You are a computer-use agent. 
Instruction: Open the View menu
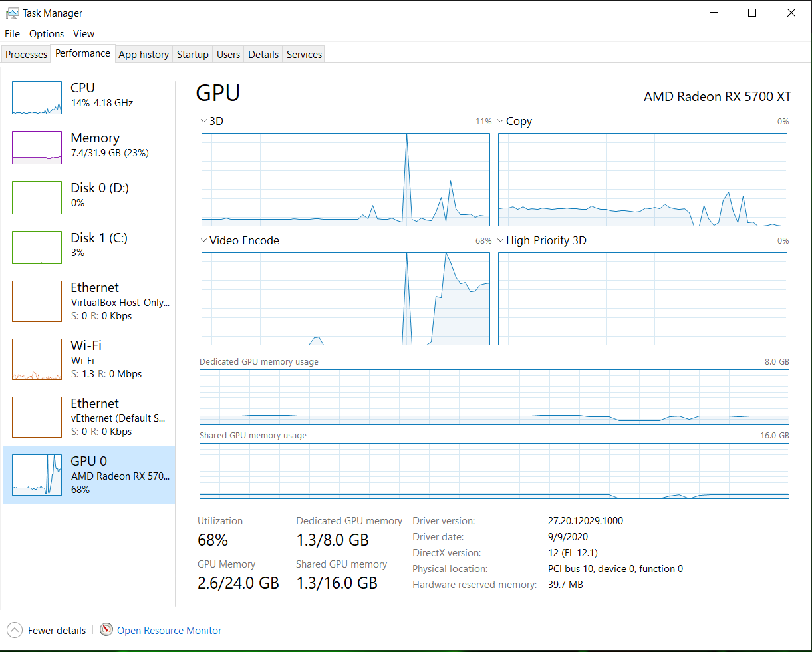(84, 33)
